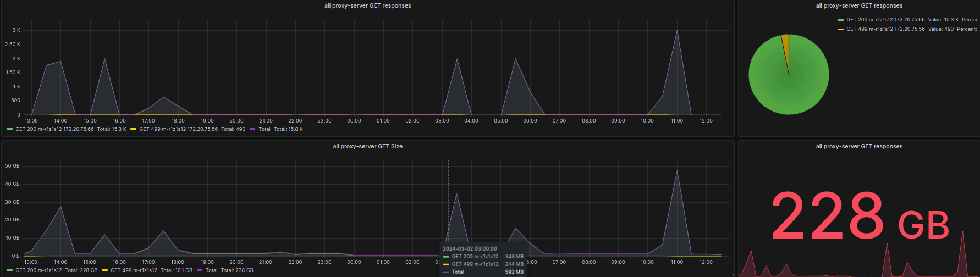980x277 pixels.
Task: Click GET 499 label with Total 10.1 GB in Size legend
Action: 134,270
